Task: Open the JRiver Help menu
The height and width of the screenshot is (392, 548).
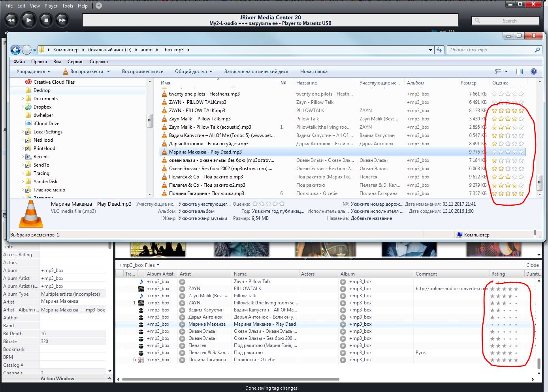Action: click(x=83, y=6)
